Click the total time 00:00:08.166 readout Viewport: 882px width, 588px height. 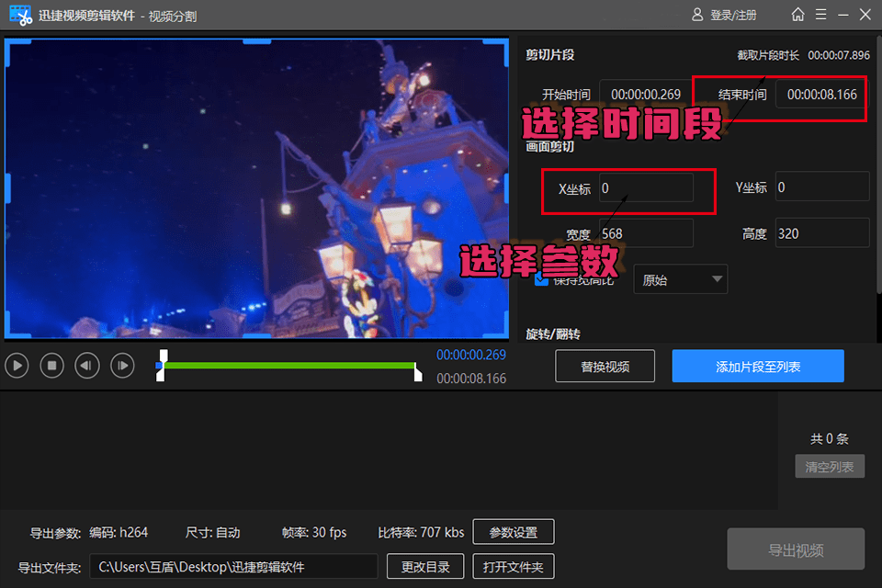471,379
